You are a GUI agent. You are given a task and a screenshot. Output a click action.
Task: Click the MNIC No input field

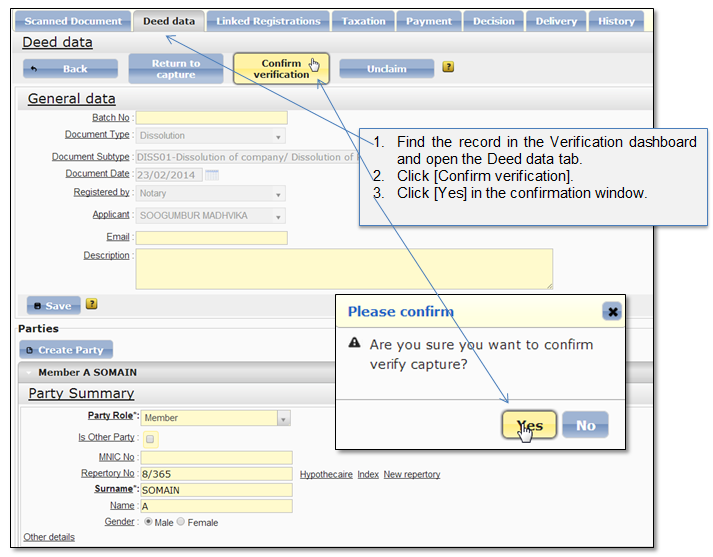click(x=216, y=457)
